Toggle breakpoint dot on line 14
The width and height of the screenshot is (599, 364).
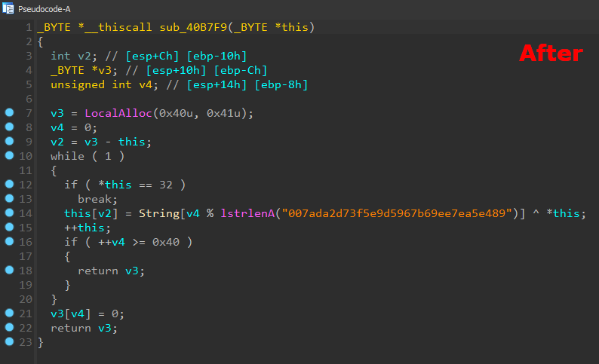pos(10,213)
